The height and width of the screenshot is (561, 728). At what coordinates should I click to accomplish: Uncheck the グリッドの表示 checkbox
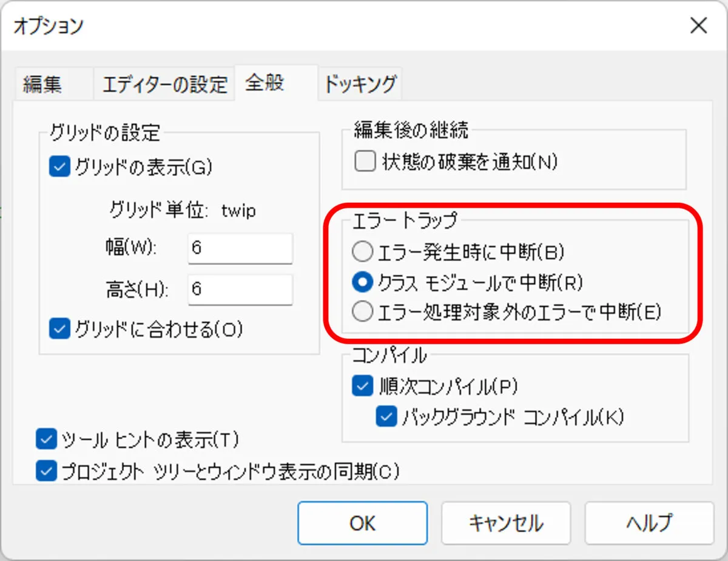pyautogui.click(x=60, y=167)
